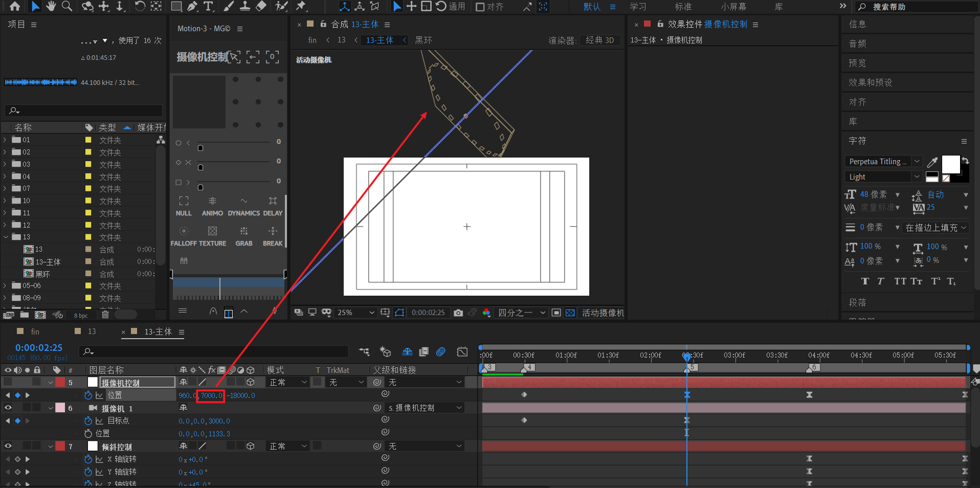Toggle the keyframe diamond for 位置 property
This screenshot has width=980, height=488.
[x=17, y=395]
